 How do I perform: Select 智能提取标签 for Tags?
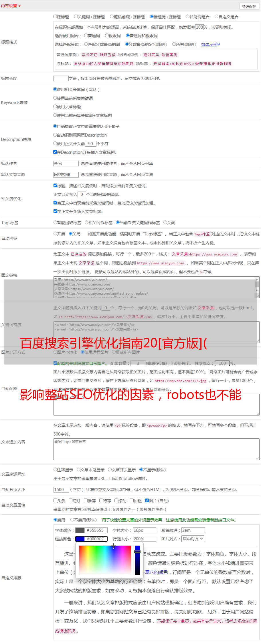[x=56, y=222]
